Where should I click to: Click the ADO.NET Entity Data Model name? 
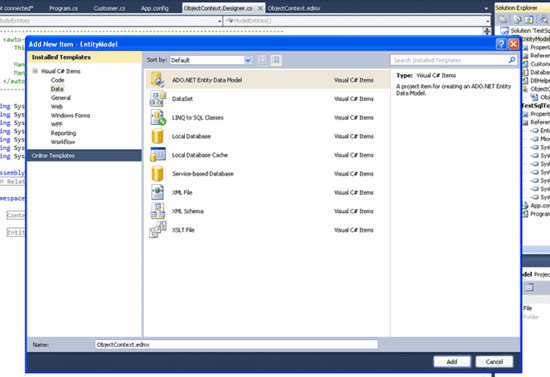[207, 80]
